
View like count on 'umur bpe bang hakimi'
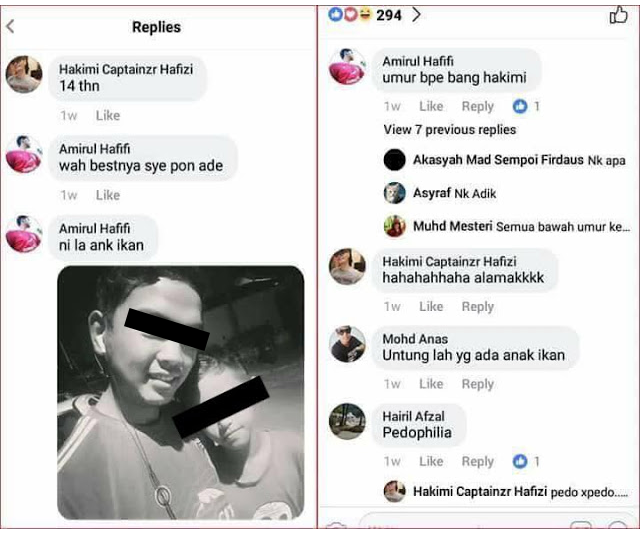tap(526, 106)
